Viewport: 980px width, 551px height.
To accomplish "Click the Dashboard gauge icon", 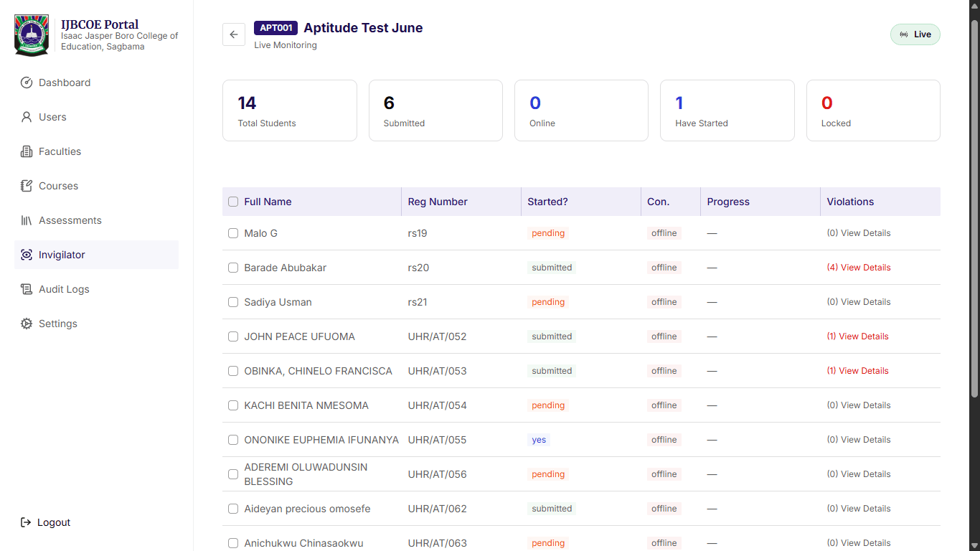I will point(27,83).
